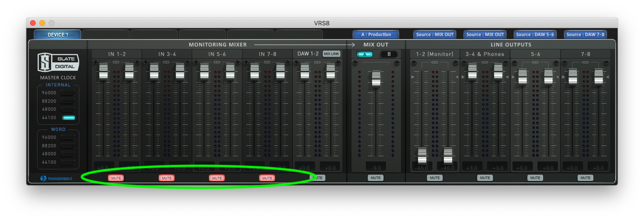The image size is (644, 220).
Task: Open the Source : DAW 5-6 selector
Action: pos(535,35)
